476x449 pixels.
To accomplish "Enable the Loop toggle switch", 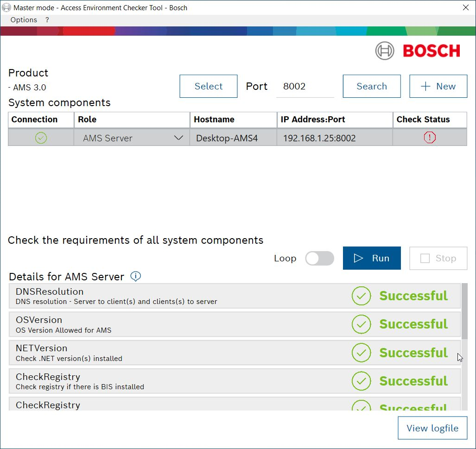I will tap(319, 259).
